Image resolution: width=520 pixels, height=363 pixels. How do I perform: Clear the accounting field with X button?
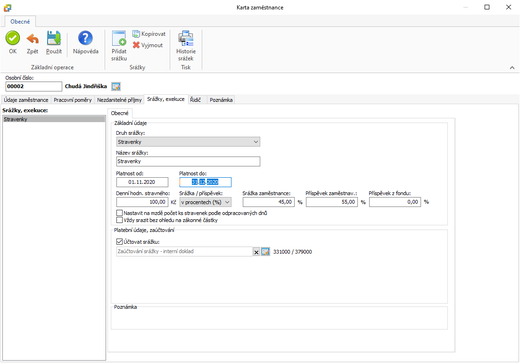tap(256, 252)
